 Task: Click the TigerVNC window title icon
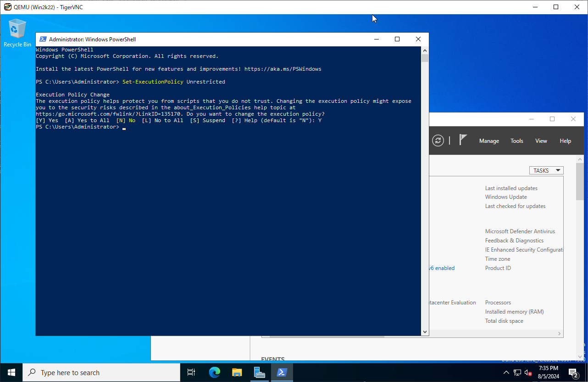click(7, 7)
